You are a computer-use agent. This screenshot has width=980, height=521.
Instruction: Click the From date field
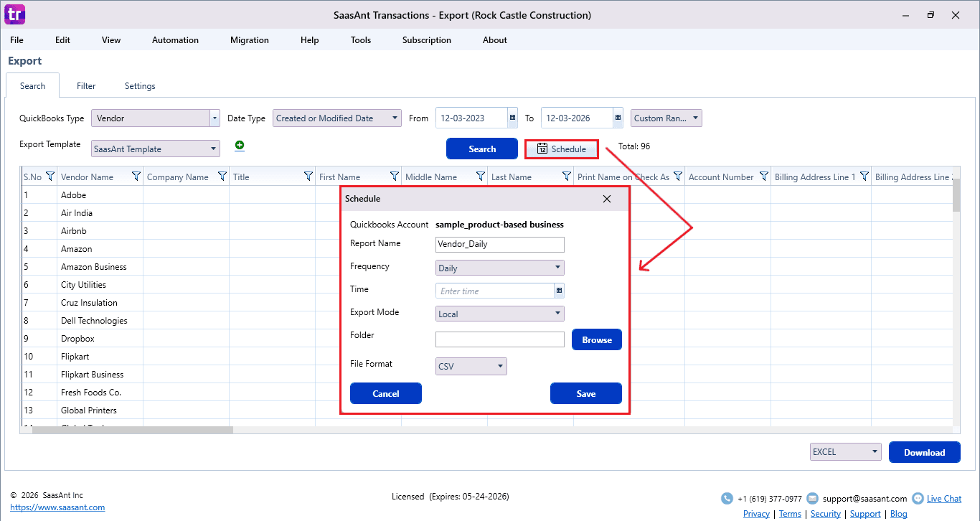click(x=471, y=118)
